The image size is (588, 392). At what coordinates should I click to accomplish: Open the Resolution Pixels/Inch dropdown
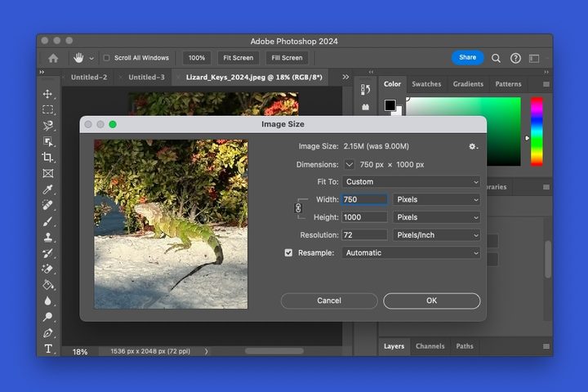point(436,235)
